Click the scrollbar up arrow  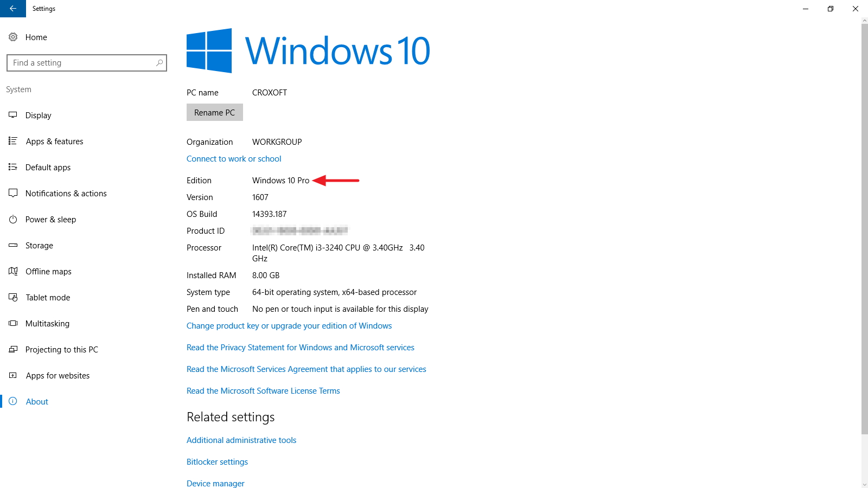(x=864, y=21)
